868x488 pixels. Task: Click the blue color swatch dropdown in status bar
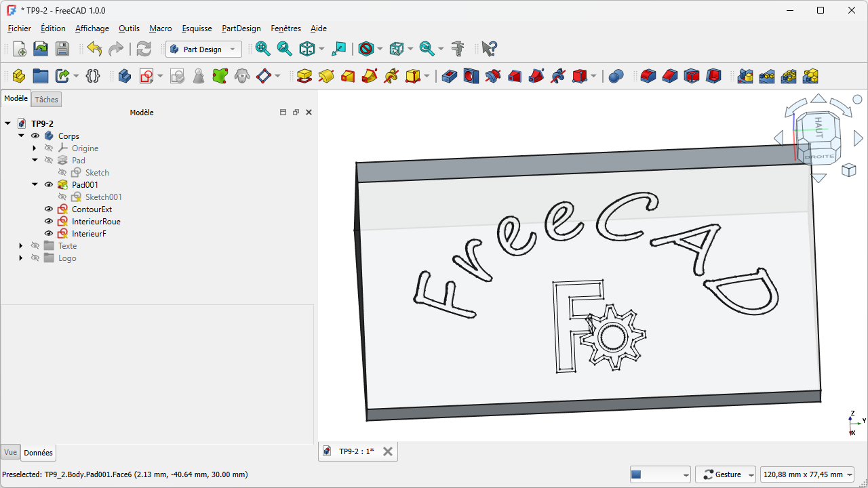660,474
